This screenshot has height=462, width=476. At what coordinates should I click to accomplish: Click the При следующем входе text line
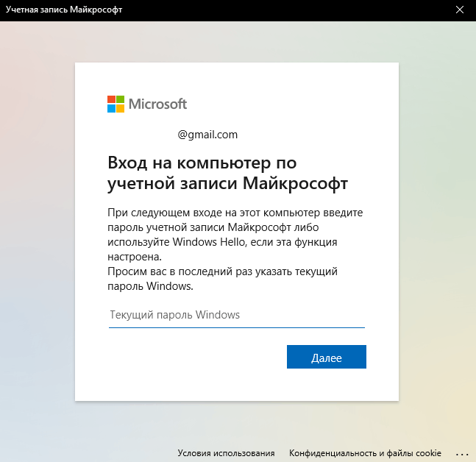(x=235, y=213)
